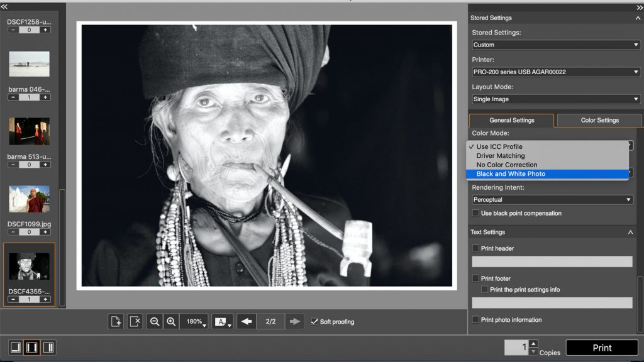Disable the Soft proofing checkbox
The height and width of the screenshot is (362, 644).
[314, 322]
